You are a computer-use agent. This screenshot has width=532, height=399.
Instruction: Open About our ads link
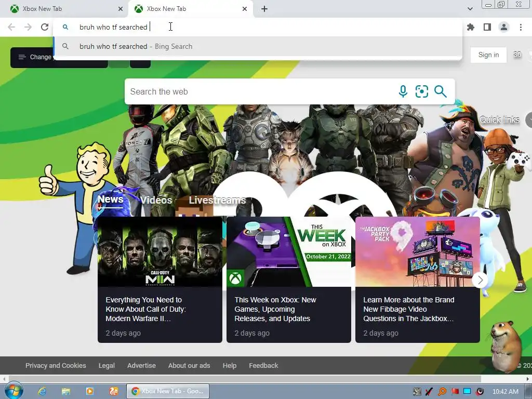pos(189,365)
